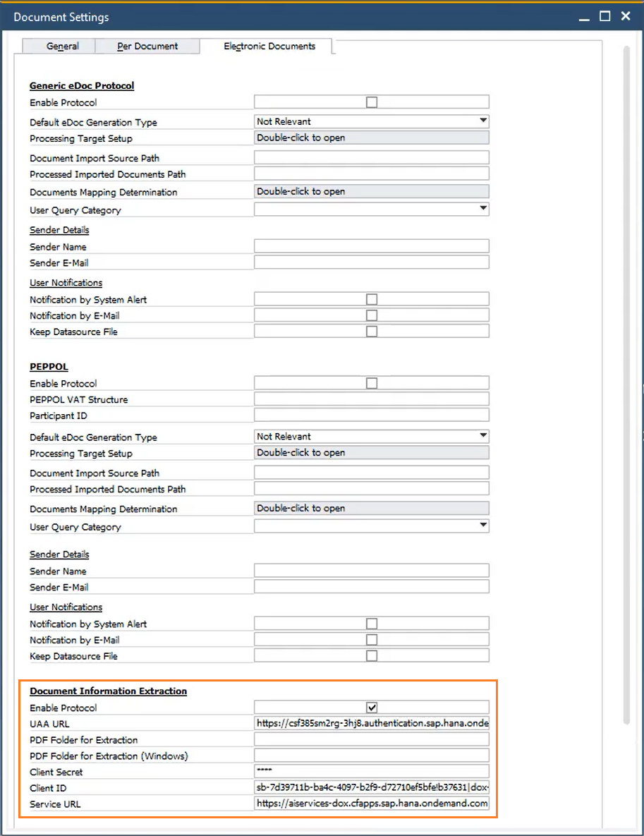
Task: Open PEPPOL Default eDoc Generation Type dropdown
Action: (x=483, y=436)
